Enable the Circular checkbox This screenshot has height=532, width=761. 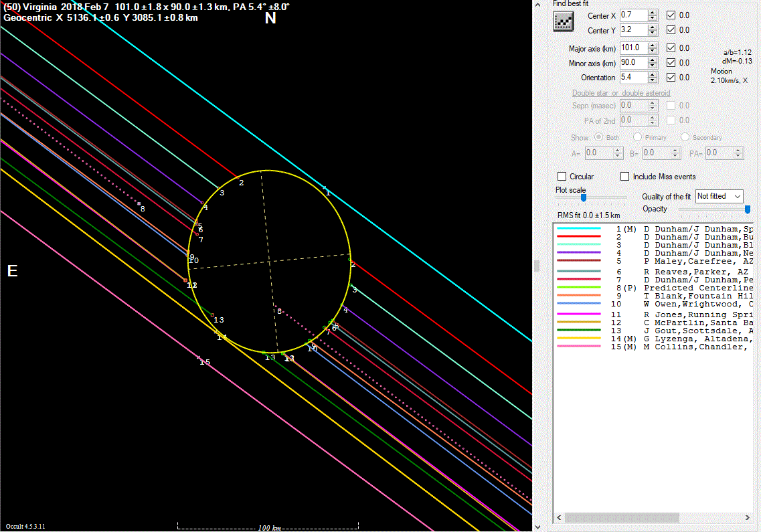click(562, 176)
